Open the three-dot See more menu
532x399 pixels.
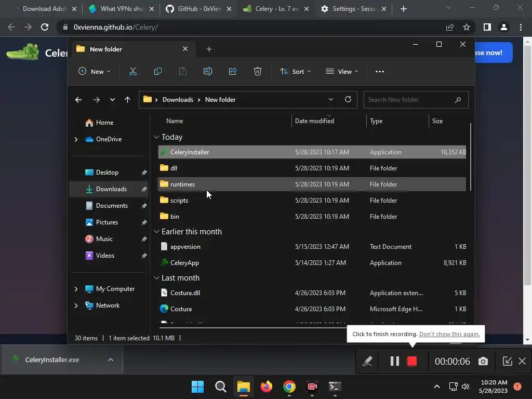point(380,72)
